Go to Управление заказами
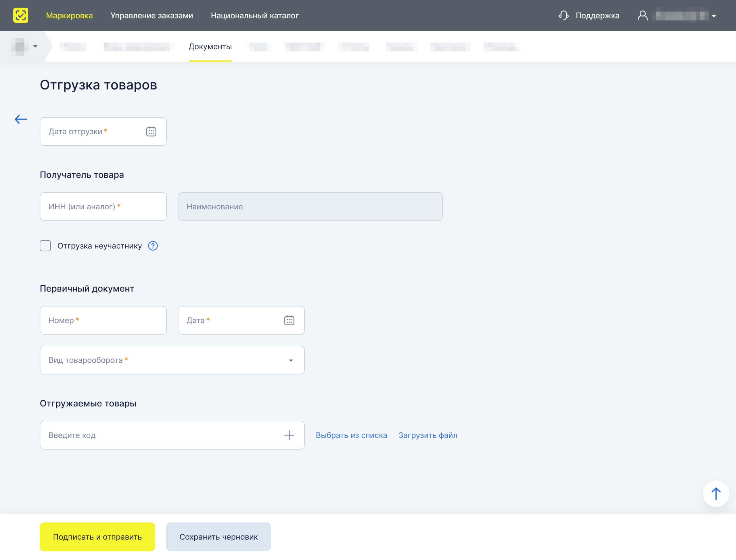 pos(152,15)
